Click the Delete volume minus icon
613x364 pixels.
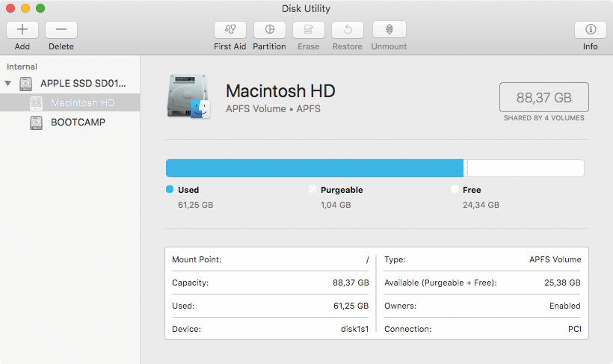coord(61,29)
